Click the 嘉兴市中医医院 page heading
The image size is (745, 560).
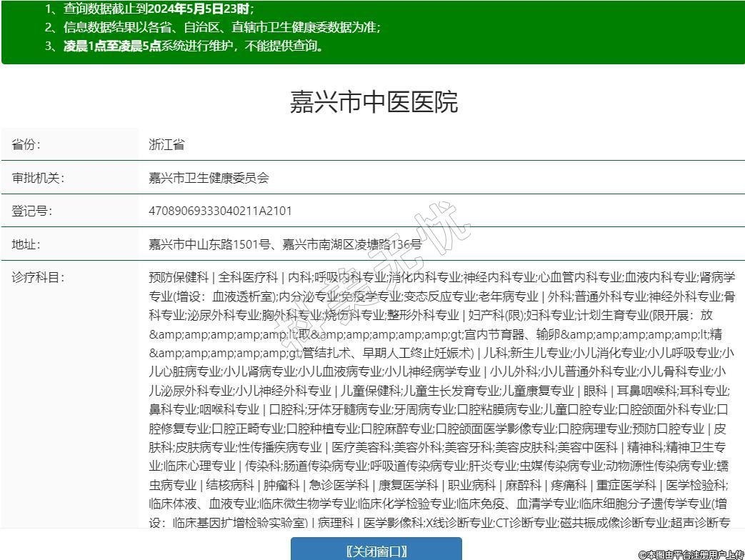(373, 102)
